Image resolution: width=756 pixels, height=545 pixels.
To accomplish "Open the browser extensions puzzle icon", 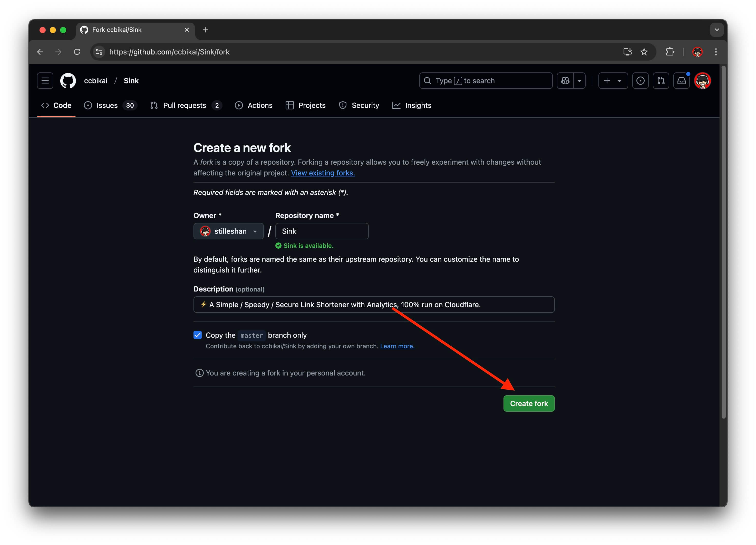I will [x=670, y=52].
